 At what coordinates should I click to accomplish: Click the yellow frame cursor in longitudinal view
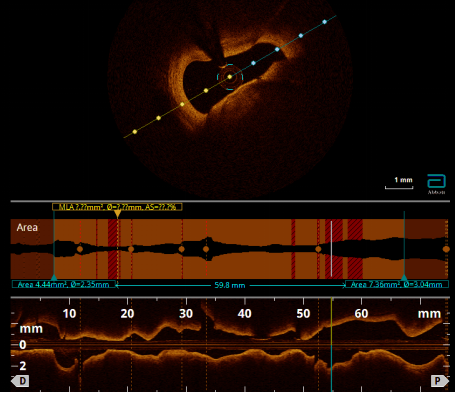[331, 344]
